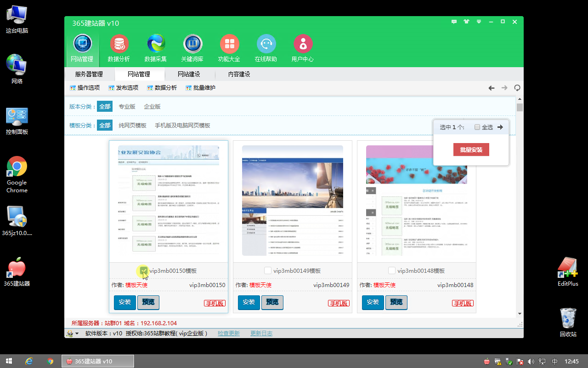Check the vip3mb00148模板 checkbox

pyautogui.click(x=392, y=270)
